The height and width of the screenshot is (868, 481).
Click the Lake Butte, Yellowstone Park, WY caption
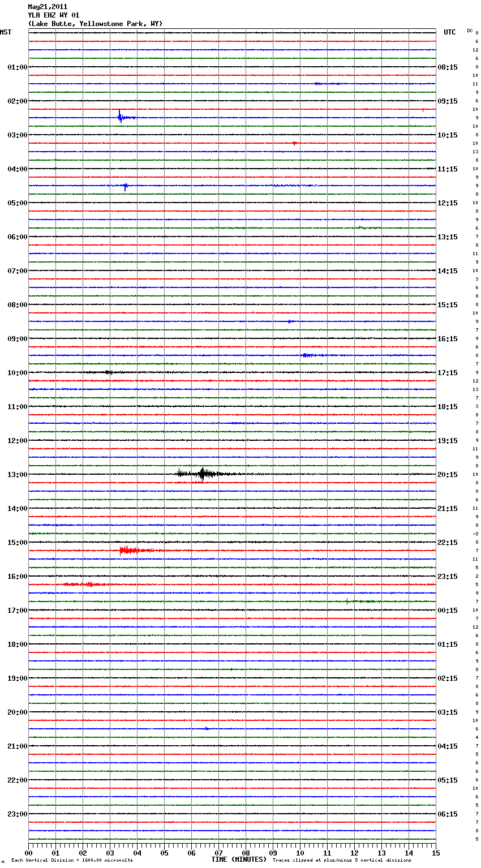pos(95,24)
